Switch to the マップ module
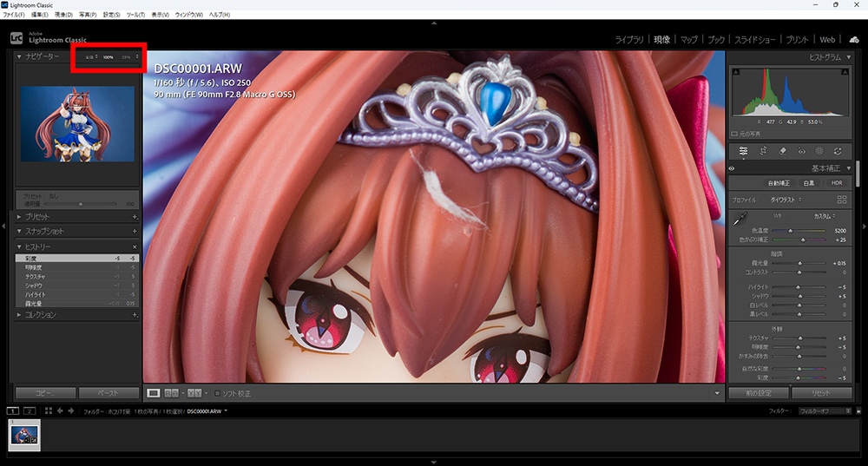Screen dimensions: 868x466 click(x=688, y=40)
